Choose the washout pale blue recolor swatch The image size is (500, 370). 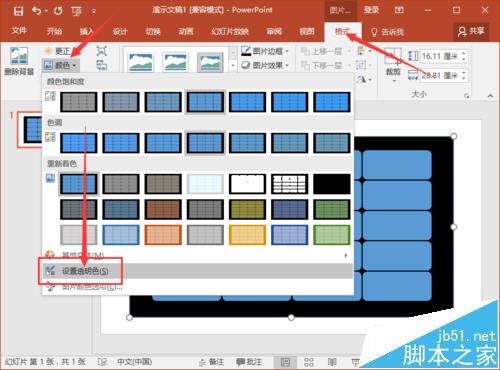[x=205, y=184]
